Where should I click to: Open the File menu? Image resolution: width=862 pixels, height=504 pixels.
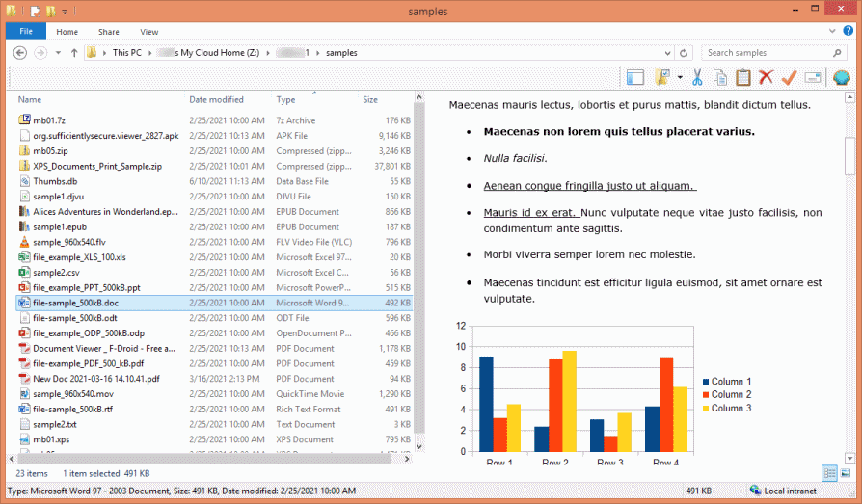tap(25, 32)
